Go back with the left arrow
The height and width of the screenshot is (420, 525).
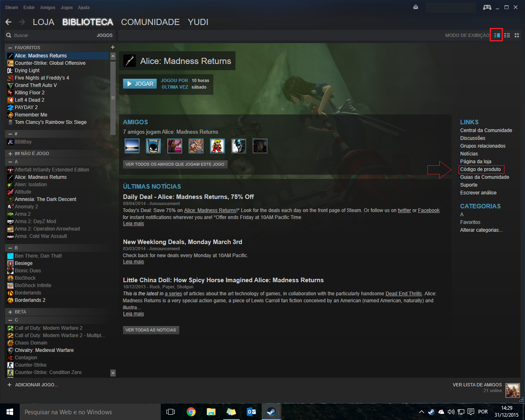pos(8,22)
